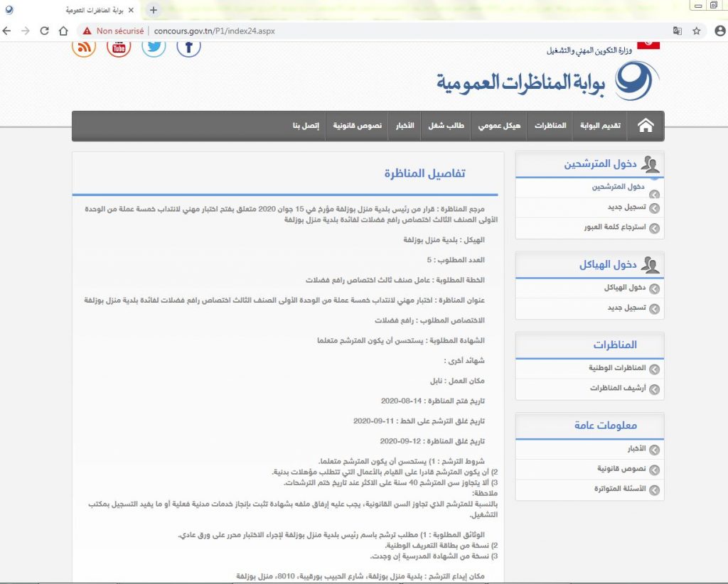Open دخول الهياكل sidebar link

tap(624, 288)
